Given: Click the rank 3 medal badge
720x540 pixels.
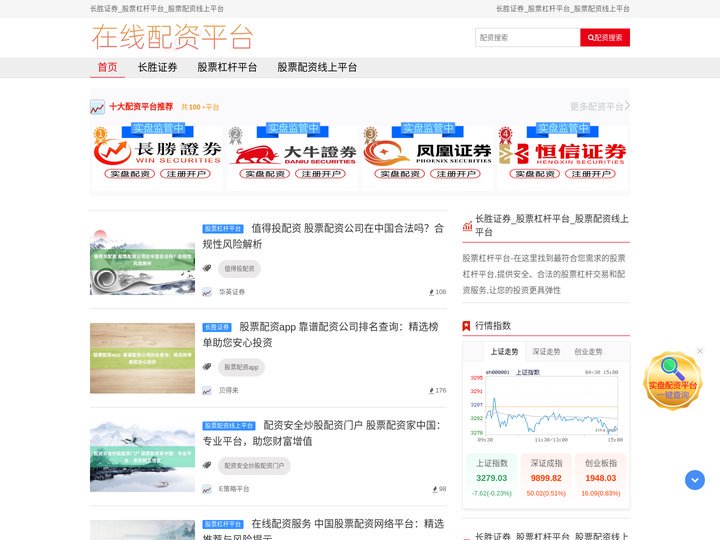Looking at the screenshot, I should [371, 135].
